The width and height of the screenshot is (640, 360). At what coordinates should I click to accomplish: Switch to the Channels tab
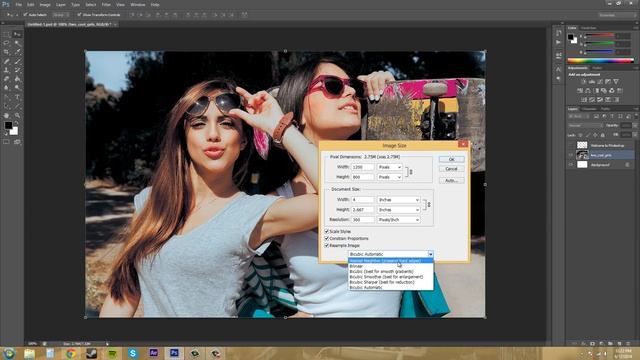589,109
